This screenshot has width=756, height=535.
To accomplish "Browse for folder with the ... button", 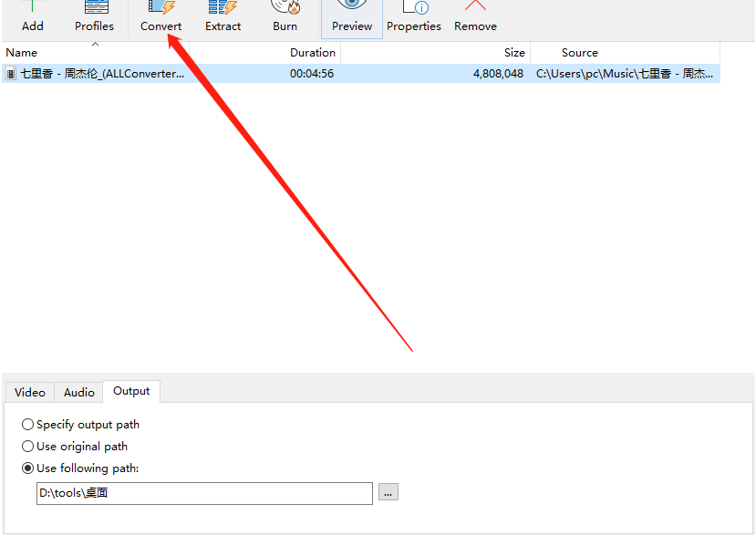I will click(x=388, y=492).
